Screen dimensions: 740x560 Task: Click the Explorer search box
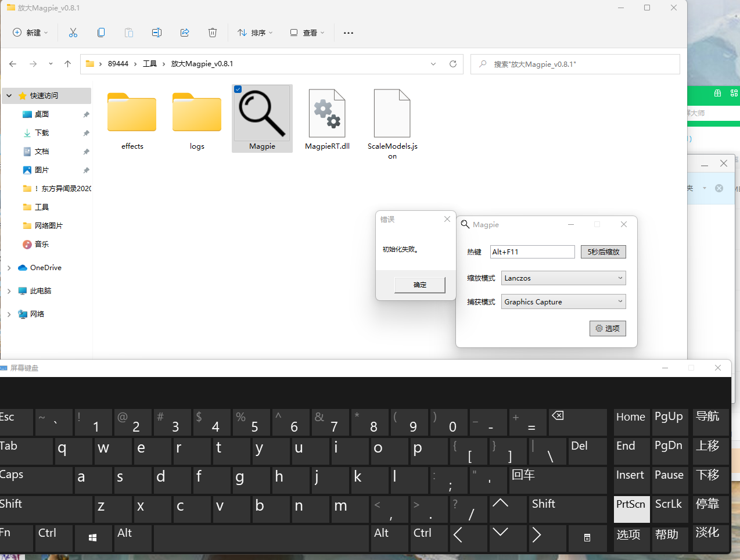(x=575, y=64)
